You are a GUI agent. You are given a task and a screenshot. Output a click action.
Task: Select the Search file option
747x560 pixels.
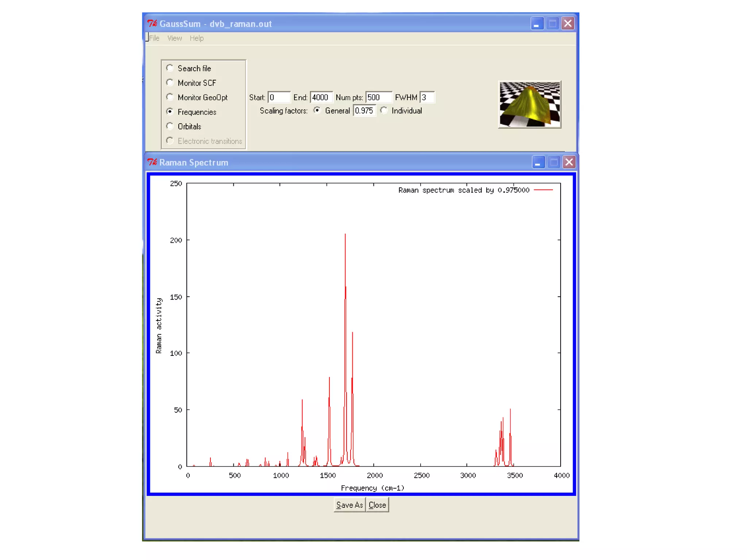(x=170, y=68)
